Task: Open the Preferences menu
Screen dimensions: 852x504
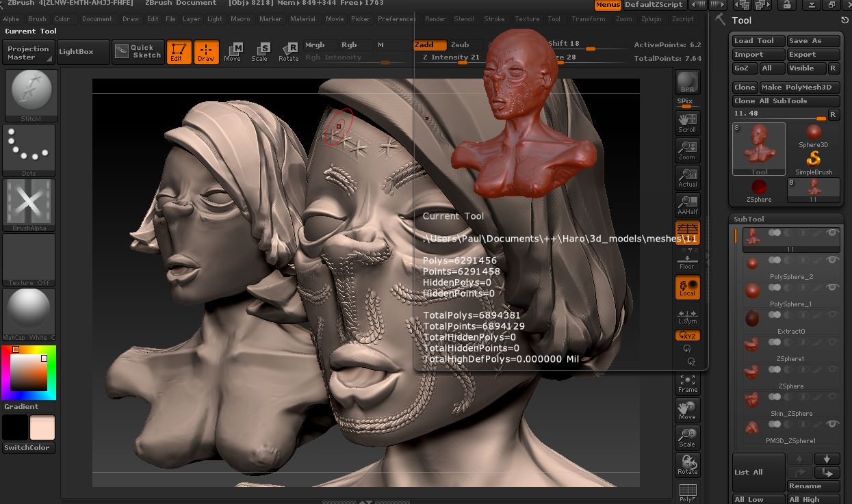Action: pos(396,19)
